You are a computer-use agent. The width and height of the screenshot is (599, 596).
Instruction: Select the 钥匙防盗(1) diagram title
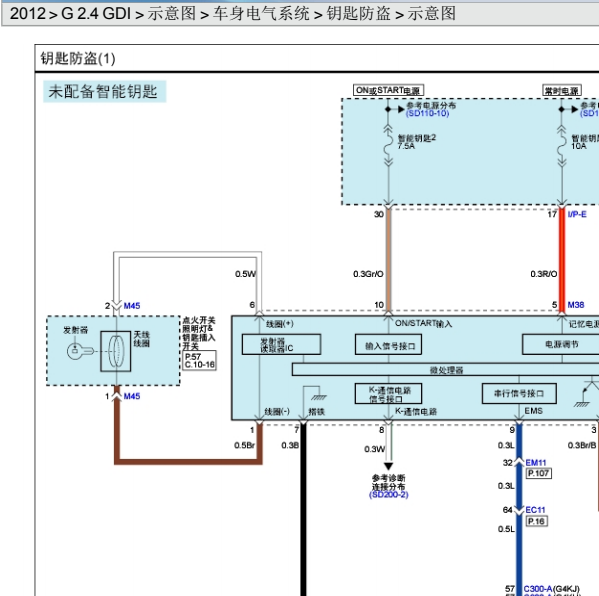point(78,58)
